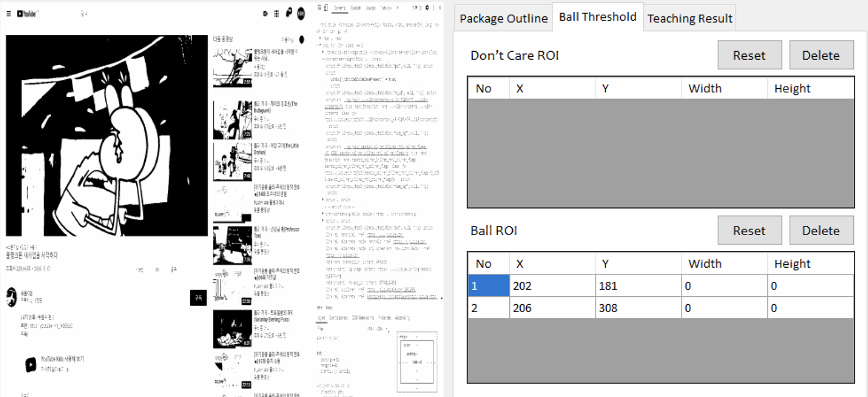Click the Width cell of Ball ROI row 1
The width and height of the screenshot is (868, 397).
[724, 286]
